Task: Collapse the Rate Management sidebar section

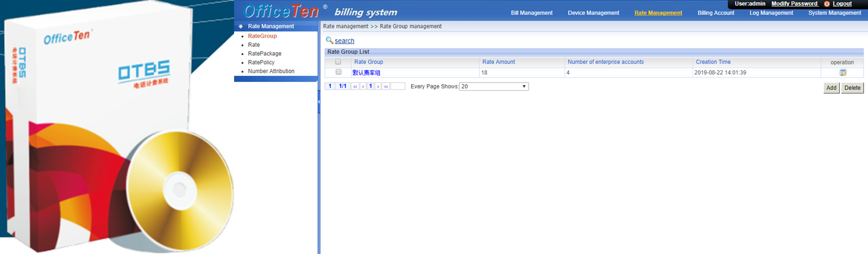Action: tap(241, 26)
